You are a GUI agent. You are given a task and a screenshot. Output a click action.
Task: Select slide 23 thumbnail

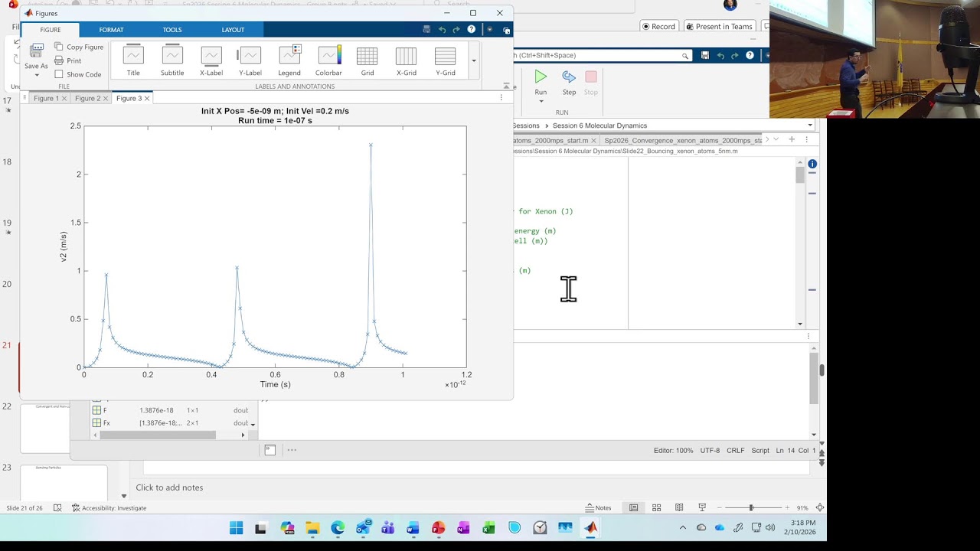pos(64,482)
